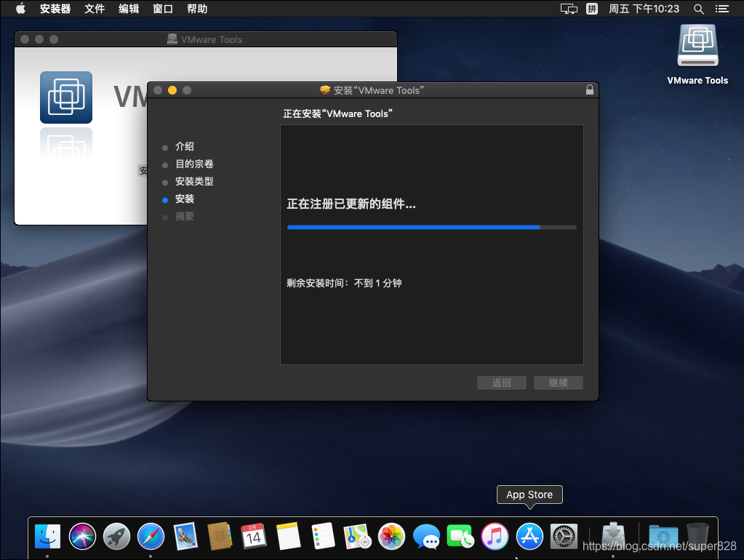Open the 编辑 menu
744x560 pixels.
(x=129, y=9)
